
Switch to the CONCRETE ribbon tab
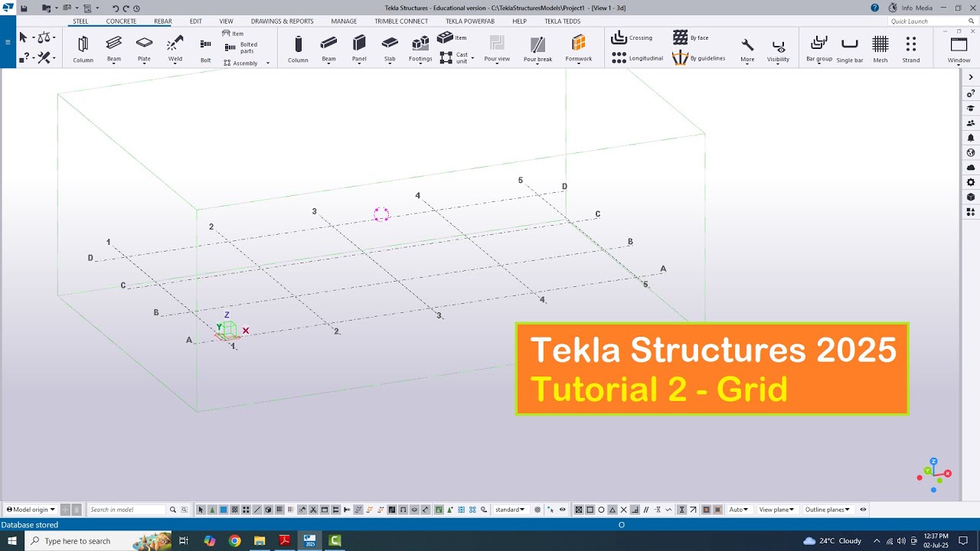click(x=121, y=21)
